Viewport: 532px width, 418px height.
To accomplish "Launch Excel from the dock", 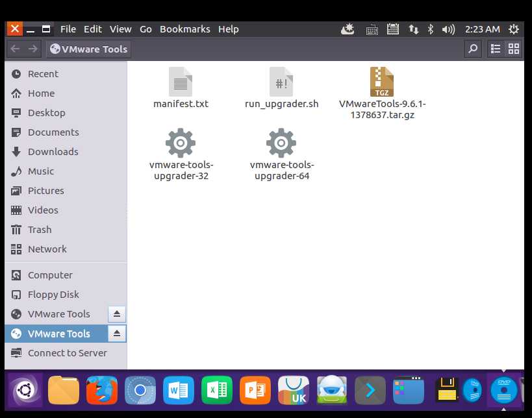I will [x=217, y=390].
